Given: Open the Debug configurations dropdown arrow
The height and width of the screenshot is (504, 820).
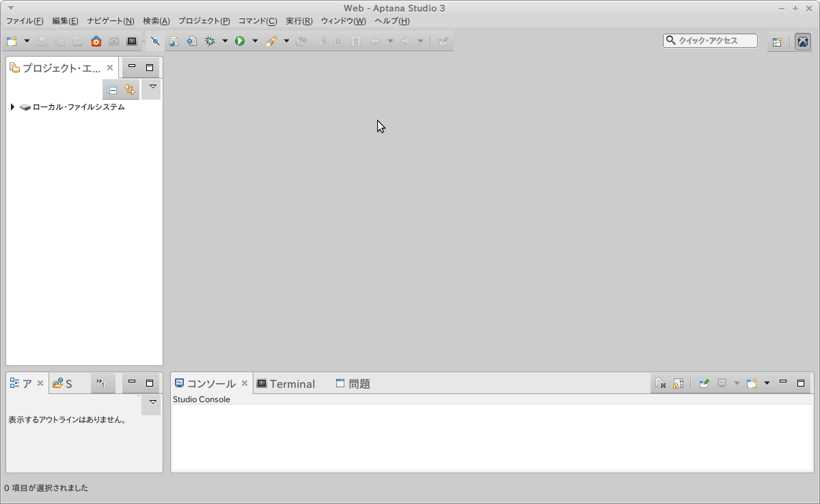Looking at the screenshot, I should coord(225,41).
